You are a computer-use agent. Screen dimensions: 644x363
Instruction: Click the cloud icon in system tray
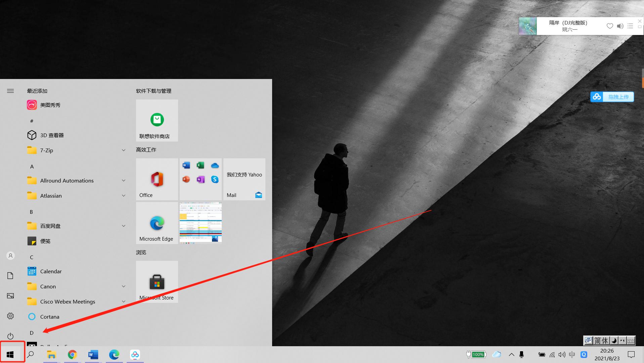click(497, 355)
